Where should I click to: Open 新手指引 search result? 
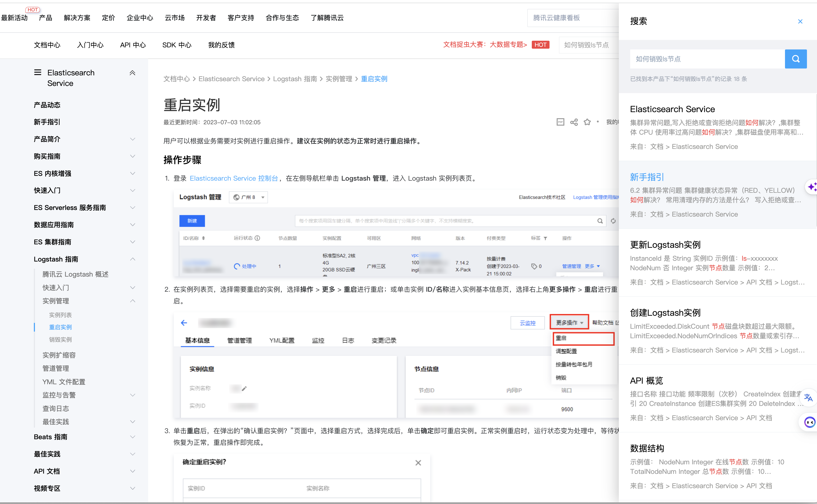pos(647,177)
